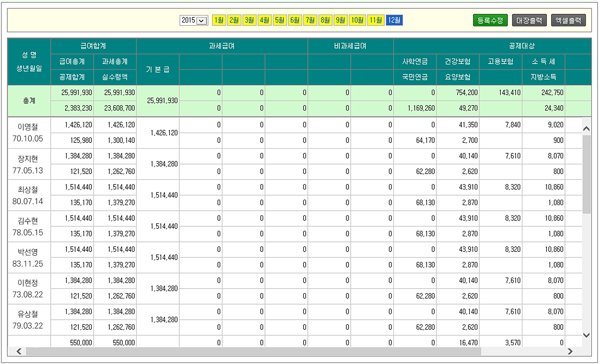The height and width of the screenshot is (364, 600).
Task: Select the 3월 month tab
Action: click(249, 20)
